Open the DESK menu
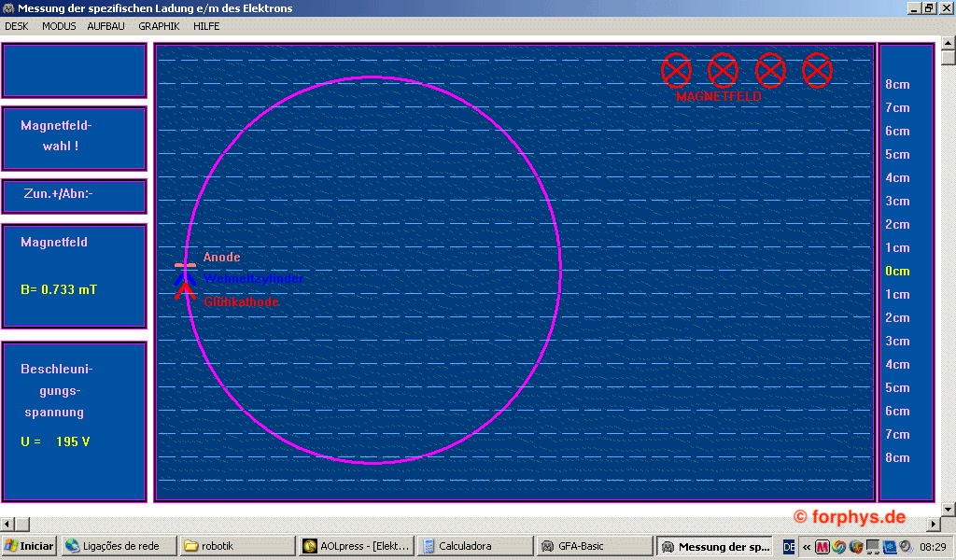Viewport: 956px width, 560px height. click(17, 26)
